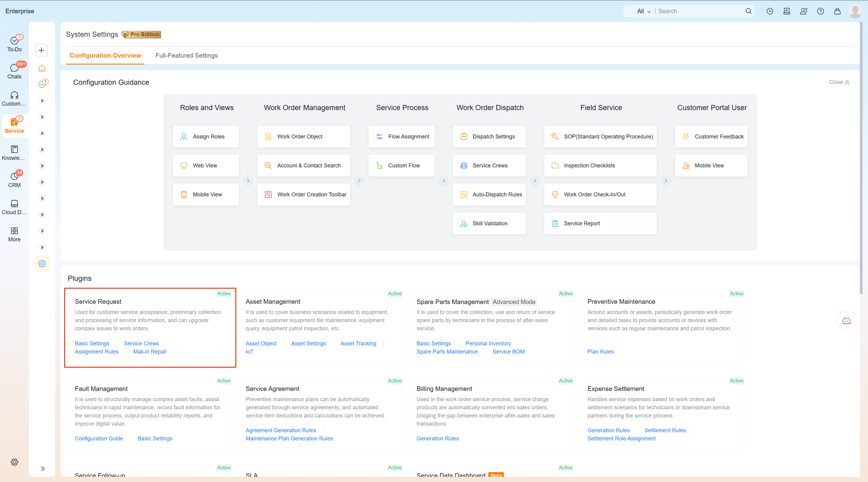Open Web View under Roles and Views
Viewport: 868px width, 482px height.
[206, 166]
